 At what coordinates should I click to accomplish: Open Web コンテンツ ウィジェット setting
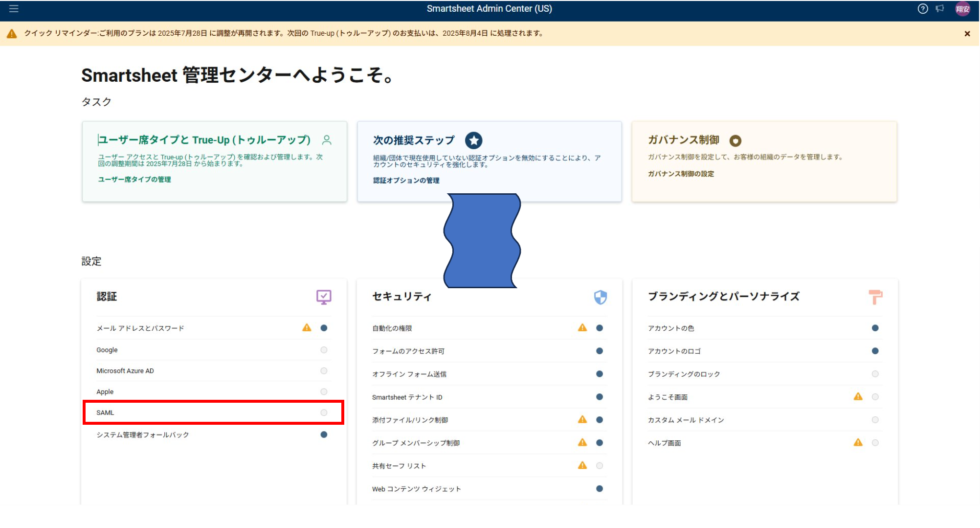point(489,489)
